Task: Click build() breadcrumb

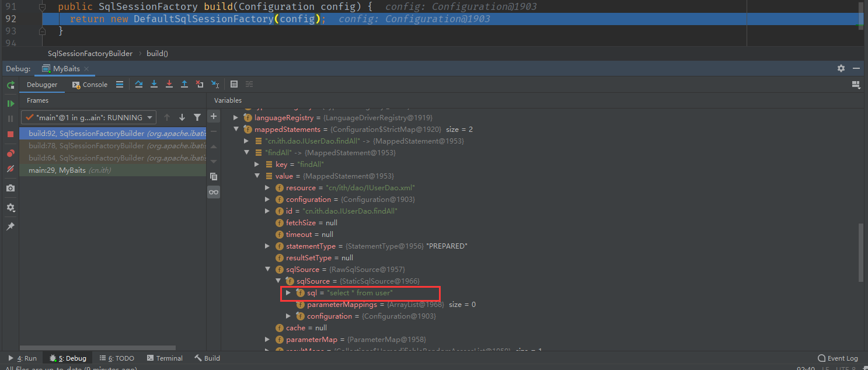Action: tap(157, 53)
